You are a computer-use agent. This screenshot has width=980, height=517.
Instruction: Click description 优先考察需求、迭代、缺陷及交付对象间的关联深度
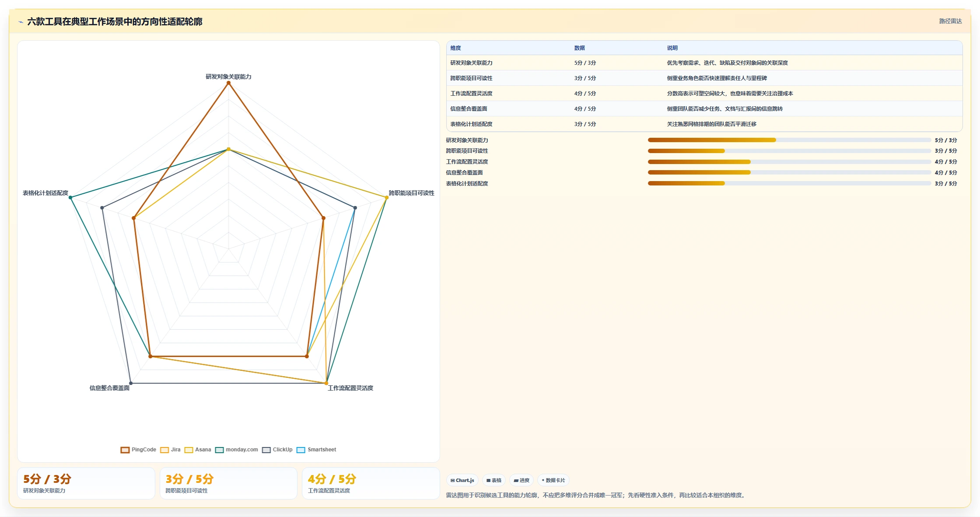tap(727, 63)
